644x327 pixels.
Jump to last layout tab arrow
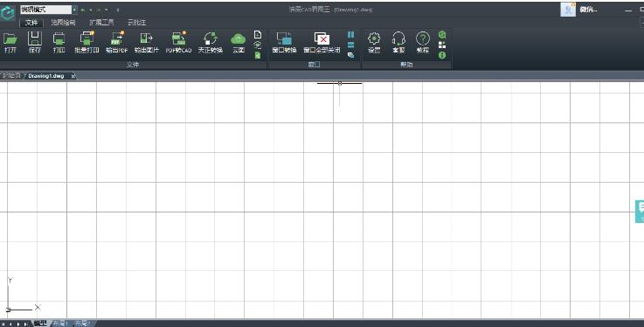click(x=25, y=324)
